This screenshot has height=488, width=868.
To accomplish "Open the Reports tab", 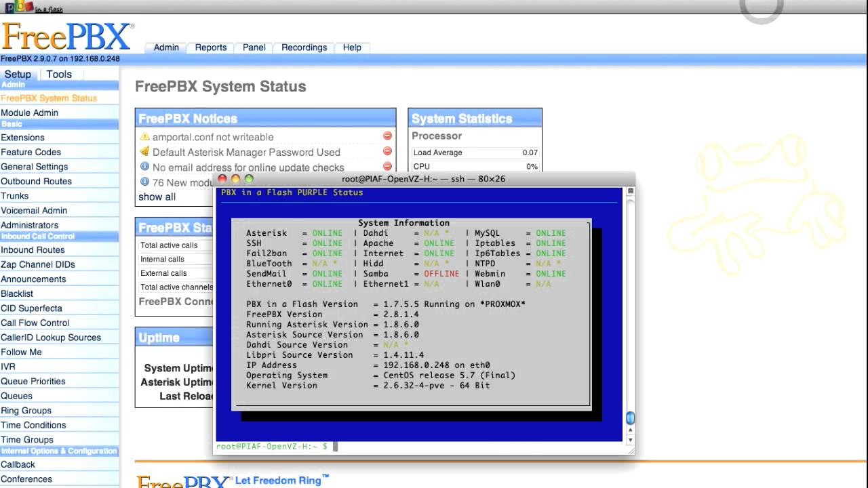I will (x=211, y=47).
